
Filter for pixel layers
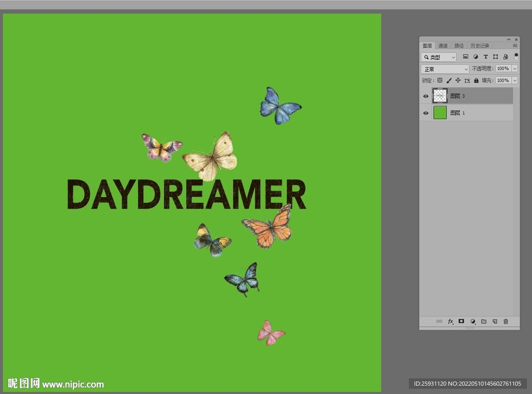coord(465,57)
